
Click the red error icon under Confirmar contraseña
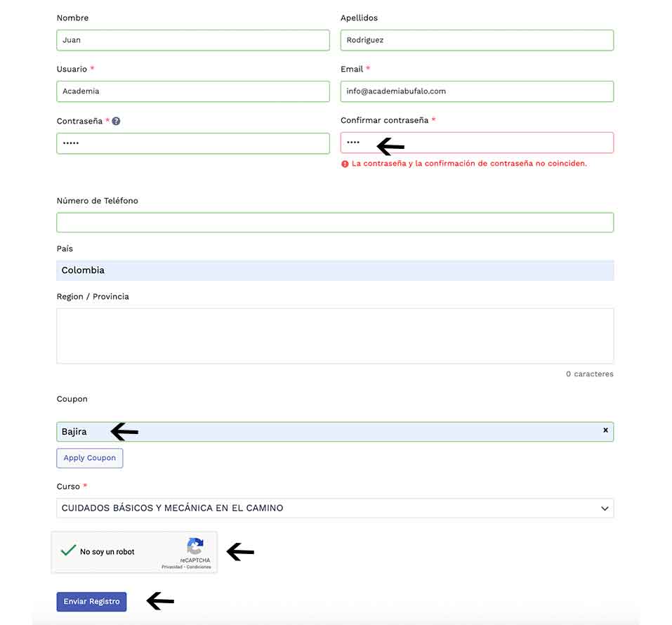[x=345, y=164]
